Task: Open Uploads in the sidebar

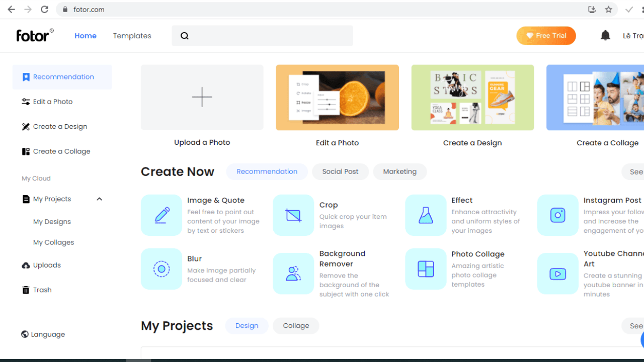Action: [x=41, y=265]
